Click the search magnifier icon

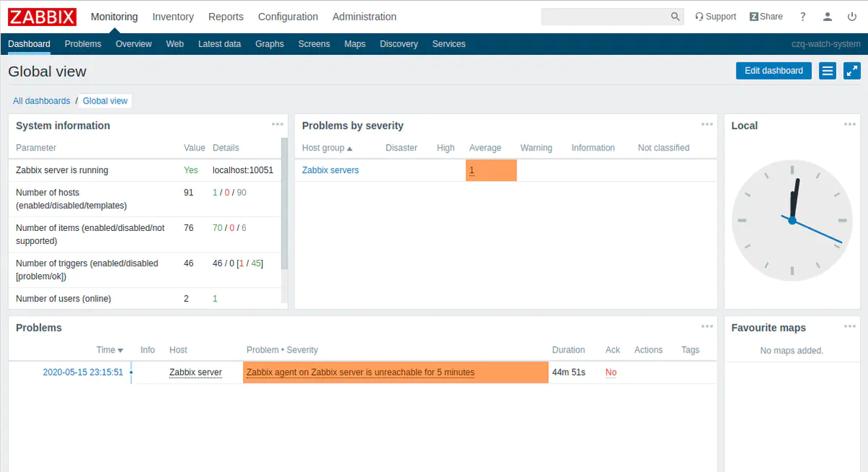coord(675,17)
